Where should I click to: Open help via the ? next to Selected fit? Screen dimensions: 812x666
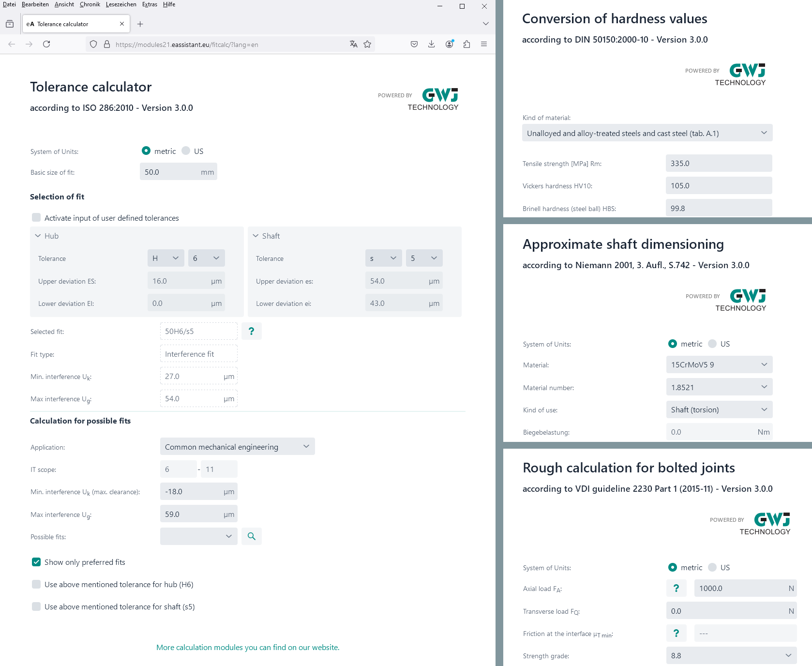[252, 331]
